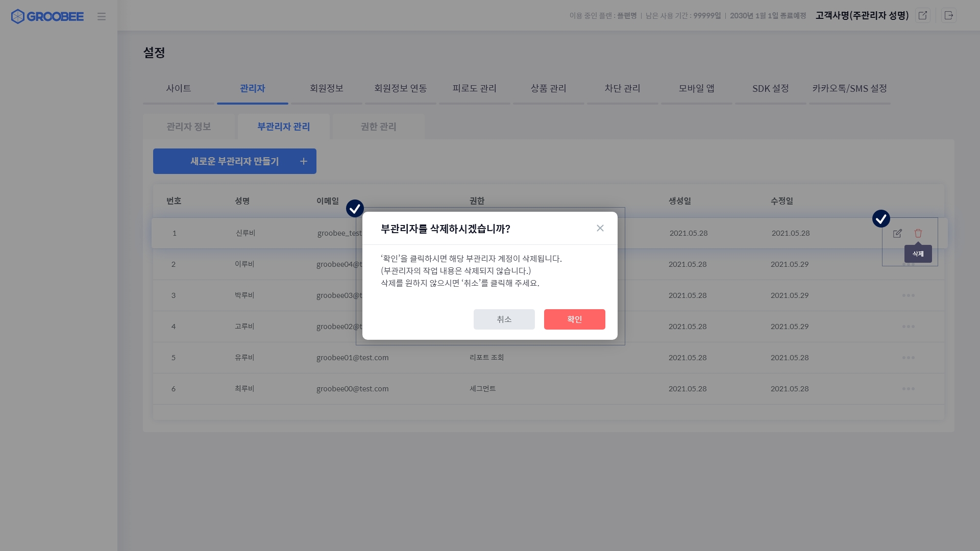Switch to the 사이트 tab
The image size is (980, 551).
coord(179,88)
